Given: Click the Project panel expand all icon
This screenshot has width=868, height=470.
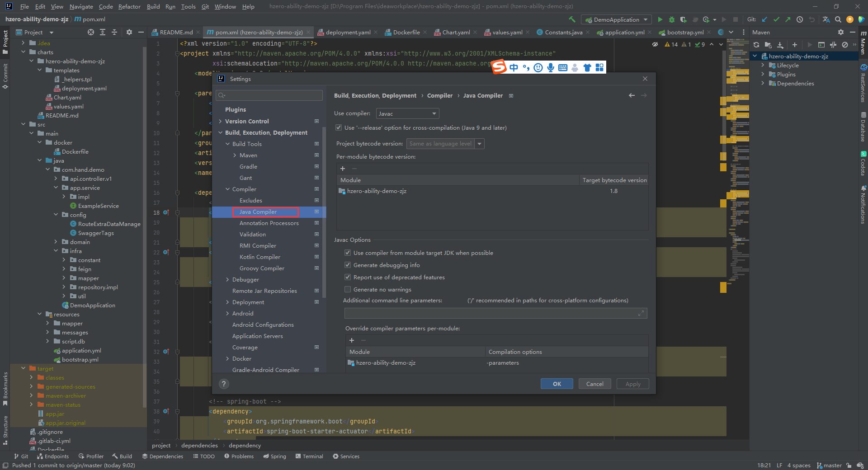Looking at the screenshot, I should (x=103, y=32).
